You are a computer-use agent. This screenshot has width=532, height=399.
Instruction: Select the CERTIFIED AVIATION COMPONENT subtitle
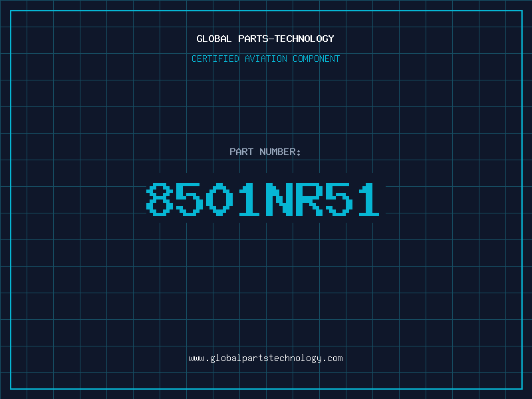click(x=265, y=59)
